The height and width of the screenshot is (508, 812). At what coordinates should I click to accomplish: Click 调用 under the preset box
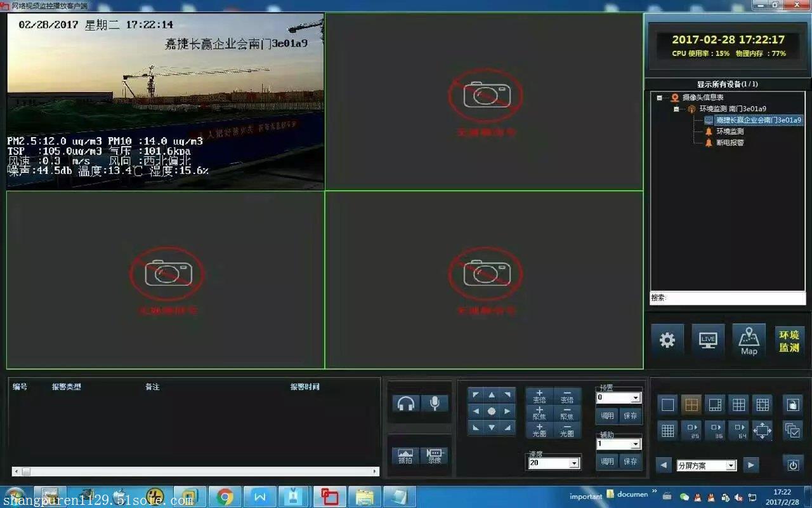(x=608, y=416)
